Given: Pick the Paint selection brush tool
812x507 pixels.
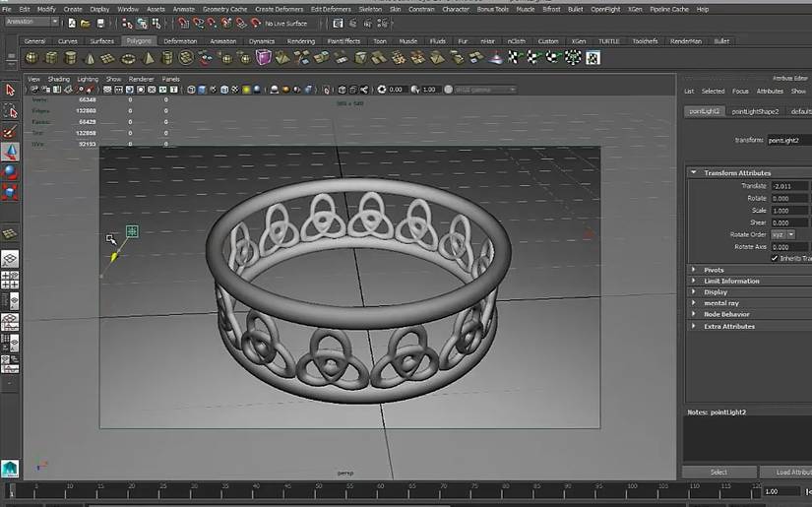Looking at the screenshot, I should coord(10,132).
